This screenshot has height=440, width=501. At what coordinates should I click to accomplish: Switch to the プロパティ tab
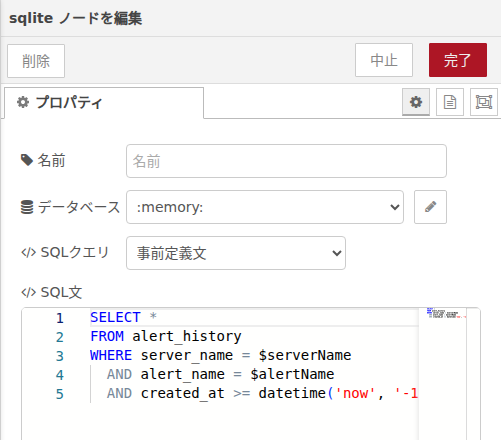tap(104, 103)
